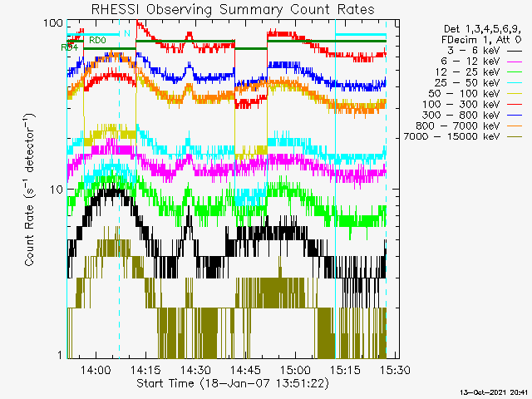Image resolution: width=532 pixels, height=399 pixels.
Task: Click the '15:00' time axis label
Action: tap(295, 370)
